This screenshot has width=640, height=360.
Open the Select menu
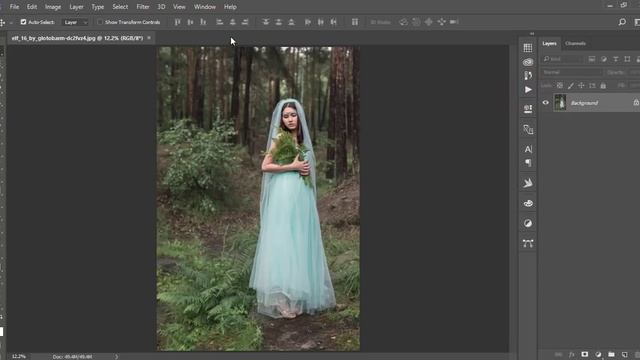click(120, 7)
